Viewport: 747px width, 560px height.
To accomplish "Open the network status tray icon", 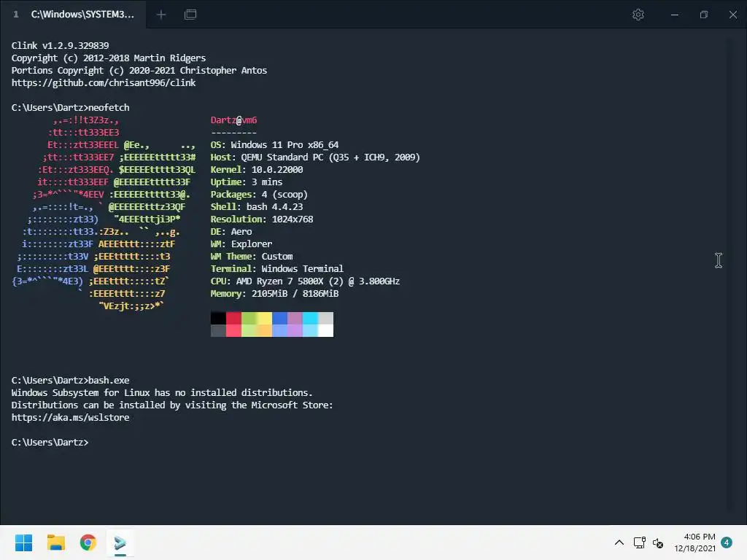I will [x=639, y=542].
